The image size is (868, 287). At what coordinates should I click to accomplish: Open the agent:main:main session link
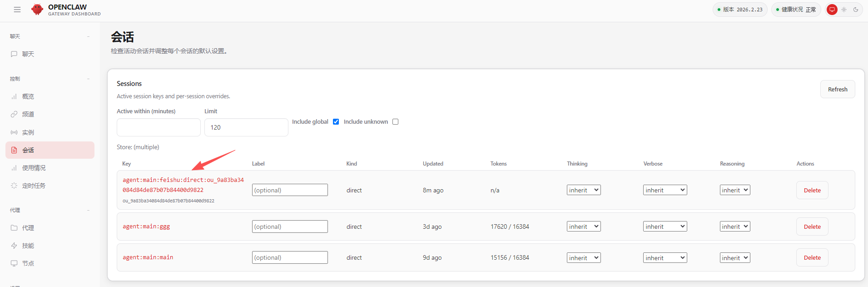point(148,257)
